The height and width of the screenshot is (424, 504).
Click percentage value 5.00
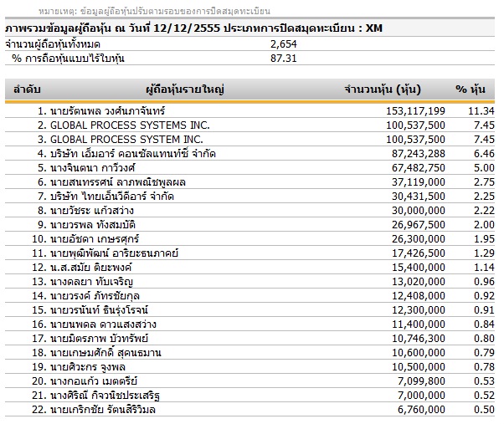(x=484, y=168)
